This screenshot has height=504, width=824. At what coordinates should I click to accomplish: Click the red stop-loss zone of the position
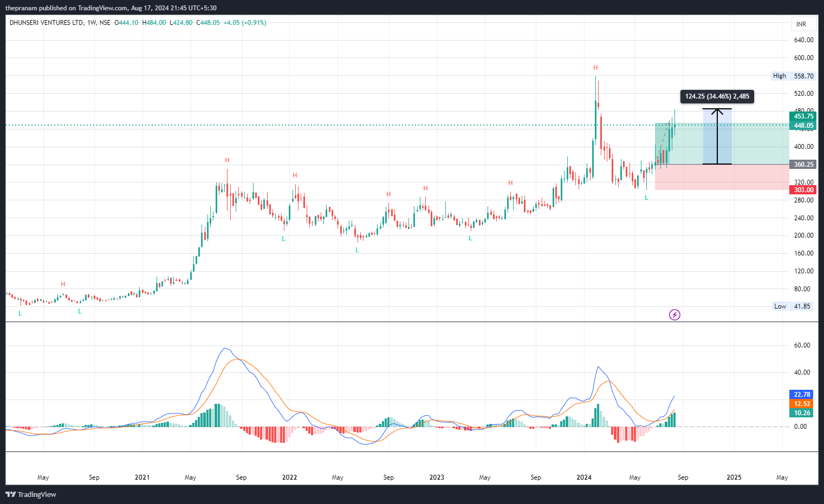[722, 177]
